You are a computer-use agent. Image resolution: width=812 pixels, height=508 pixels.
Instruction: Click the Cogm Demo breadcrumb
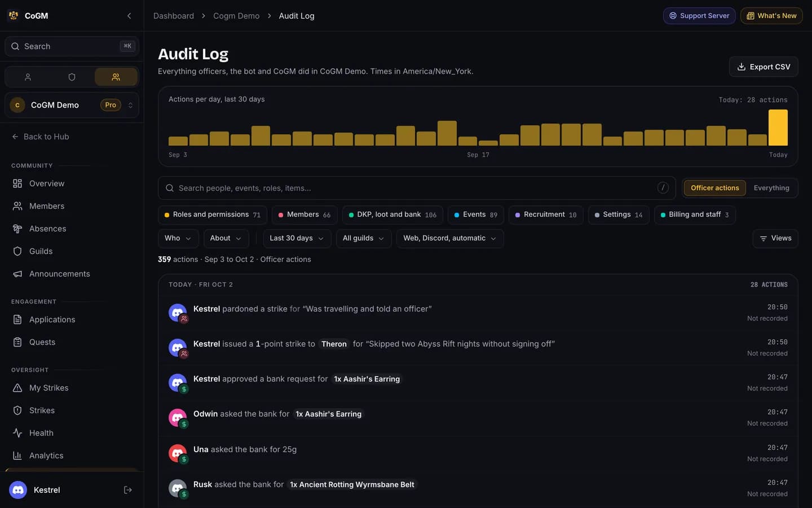pyautogui.click(x=236, y=16)
